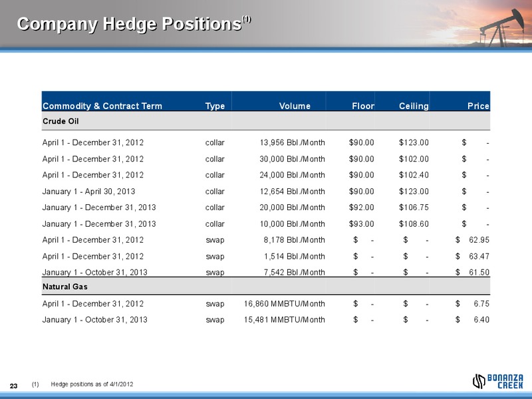Click the collar type in the 10,000 Bbl./Month row
Image resolution: width=532 pixels, height=399 pixels.
[x=215, y=224]
